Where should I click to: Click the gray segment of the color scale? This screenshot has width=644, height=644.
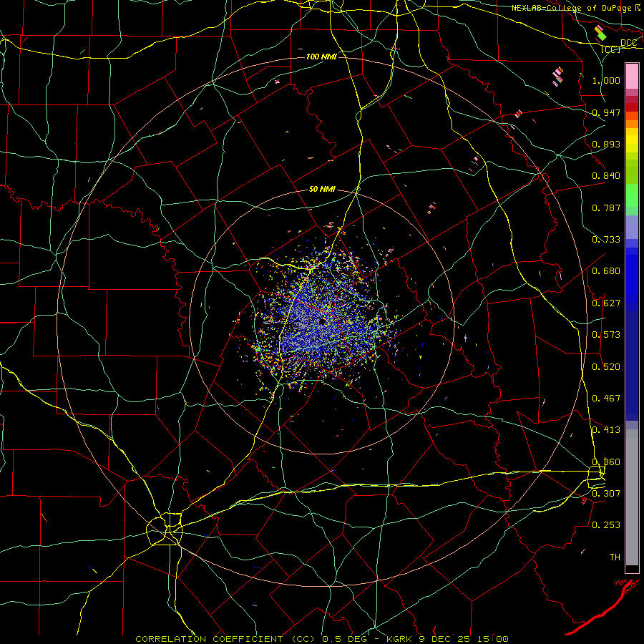632,497
